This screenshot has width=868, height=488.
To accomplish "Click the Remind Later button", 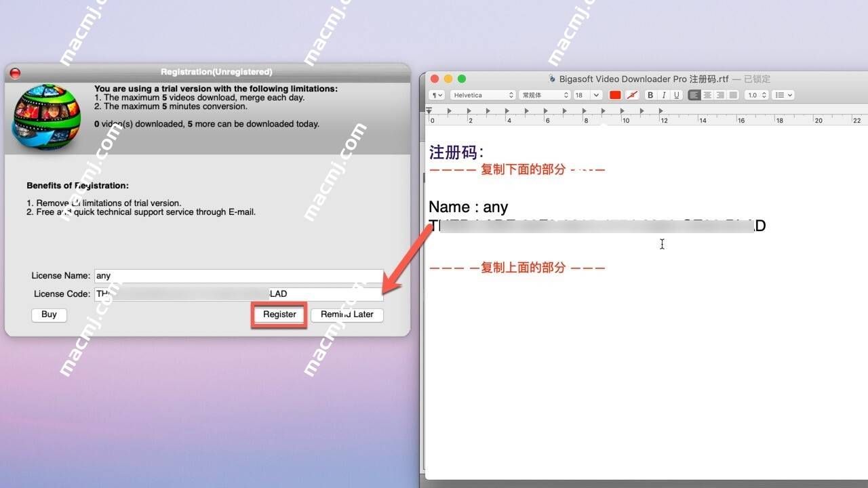I will click(347, 314).
